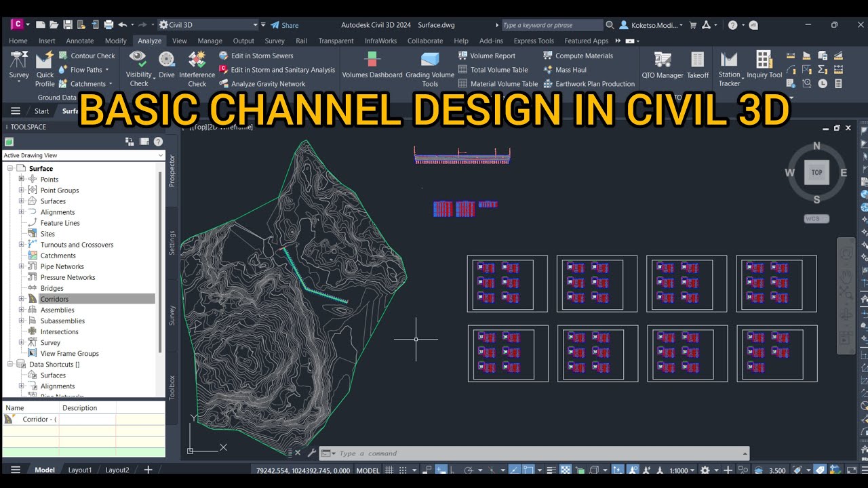Expand the Alignments node under Surface drawing
Screen dimensions: 868x488
(22, 212)
